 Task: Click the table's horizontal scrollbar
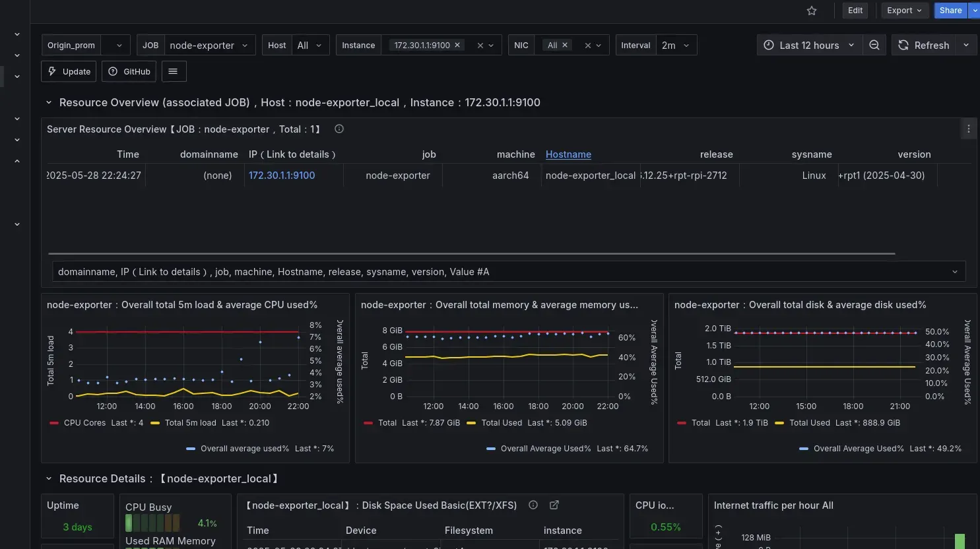pos(472,253)
